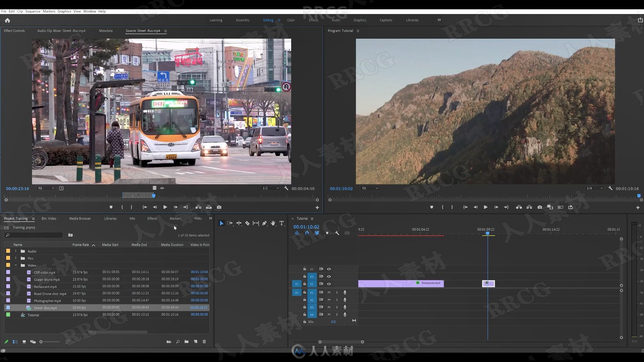Click Insert button in Source monitor
Screen dimensions: 644x362
[198, 207]
